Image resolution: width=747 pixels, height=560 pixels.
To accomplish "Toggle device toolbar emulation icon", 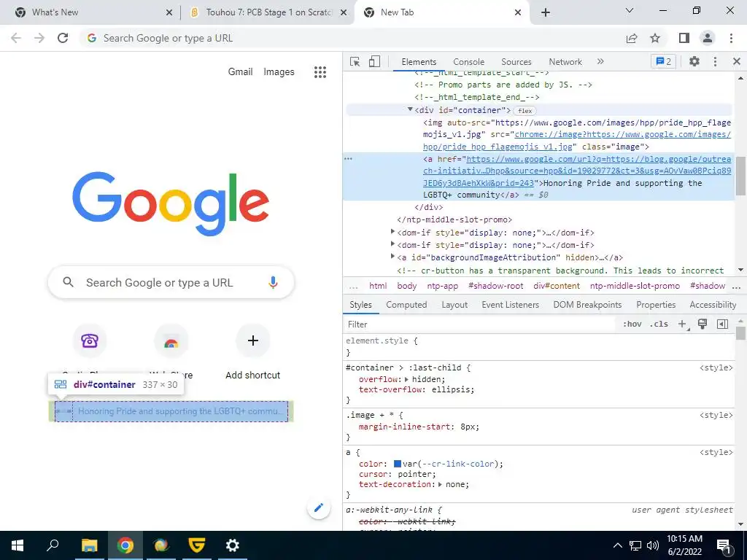I will coord(374,61).
